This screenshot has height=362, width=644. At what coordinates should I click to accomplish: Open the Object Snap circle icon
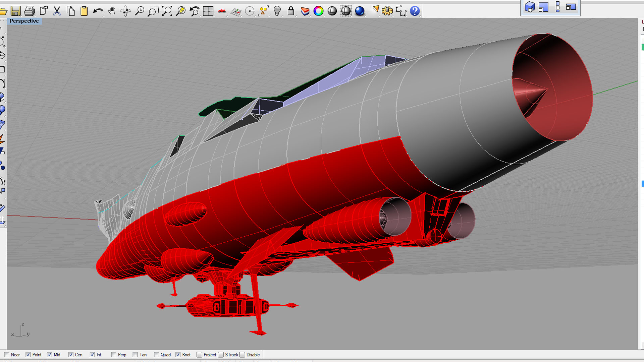[x=250, y=11]
